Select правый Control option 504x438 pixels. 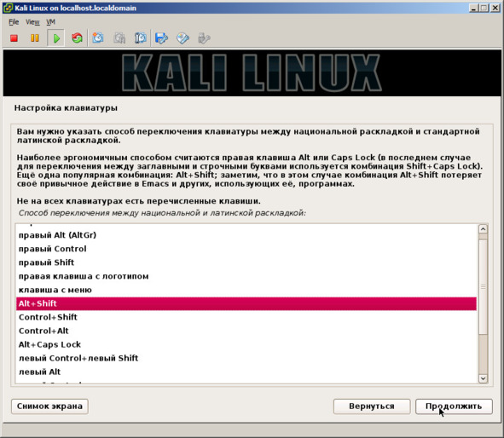point(246,249)
